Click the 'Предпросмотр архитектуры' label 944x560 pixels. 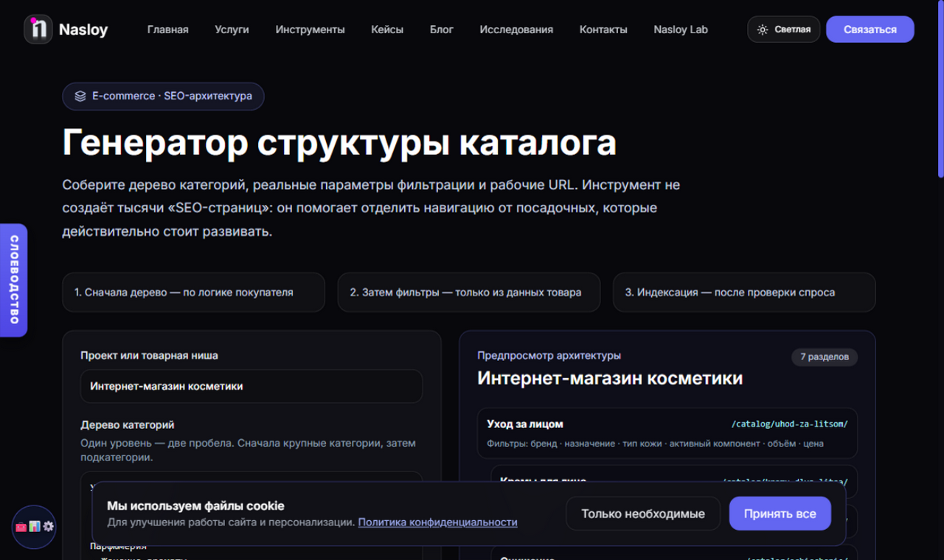coord(549,355)
